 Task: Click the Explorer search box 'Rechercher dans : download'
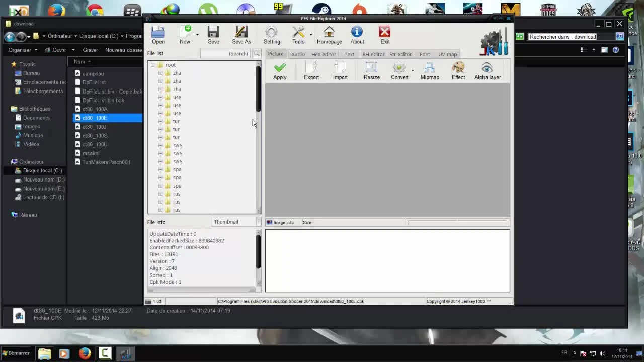570,37
